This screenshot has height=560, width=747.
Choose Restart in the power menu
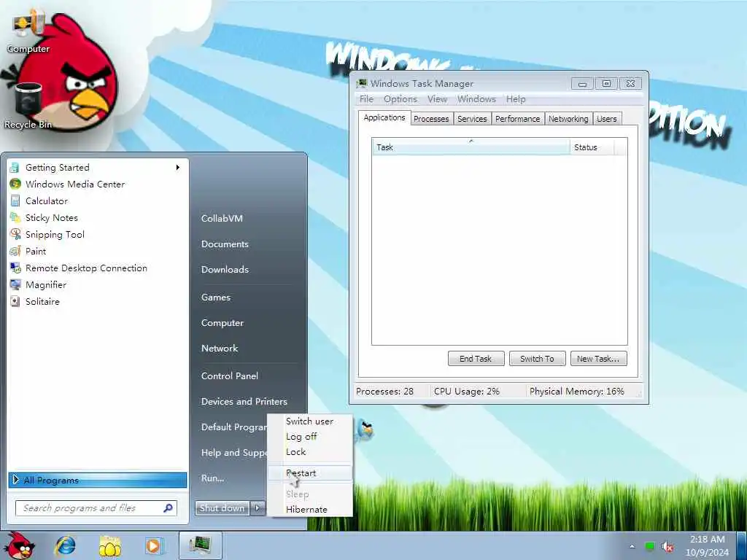pos(309,472)
